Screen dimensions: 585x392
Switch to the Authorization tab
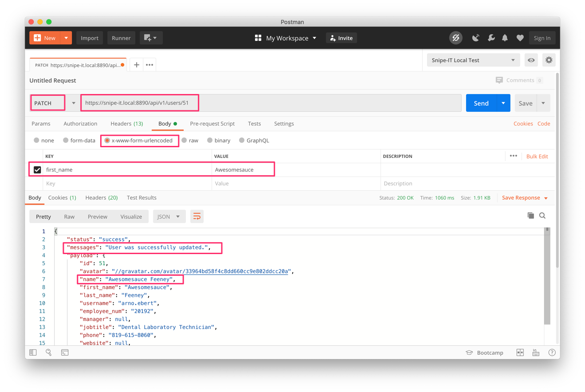point(80,124)
